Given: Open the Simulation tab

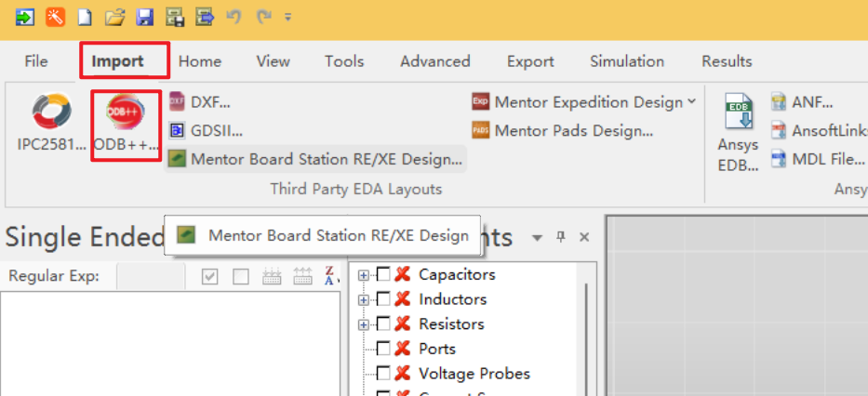Looking at the screenshot, I should click(x=627, y=60).
